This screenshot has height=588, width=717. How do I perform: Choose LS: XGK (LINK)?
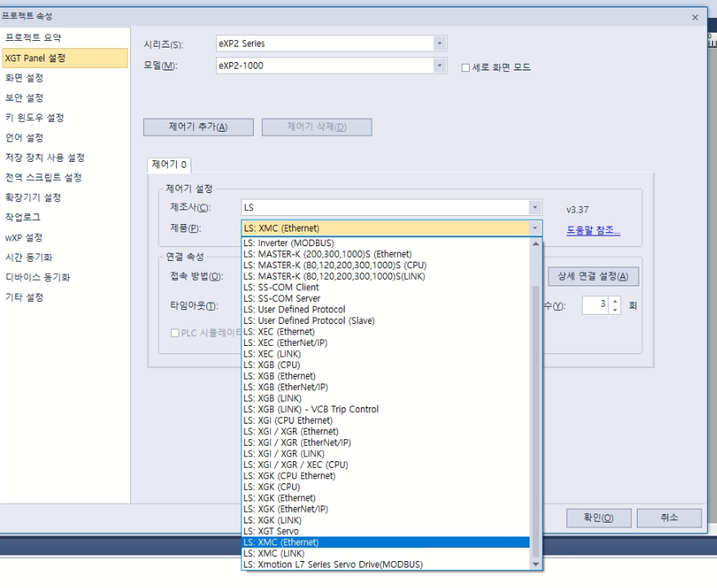[386, 520]
